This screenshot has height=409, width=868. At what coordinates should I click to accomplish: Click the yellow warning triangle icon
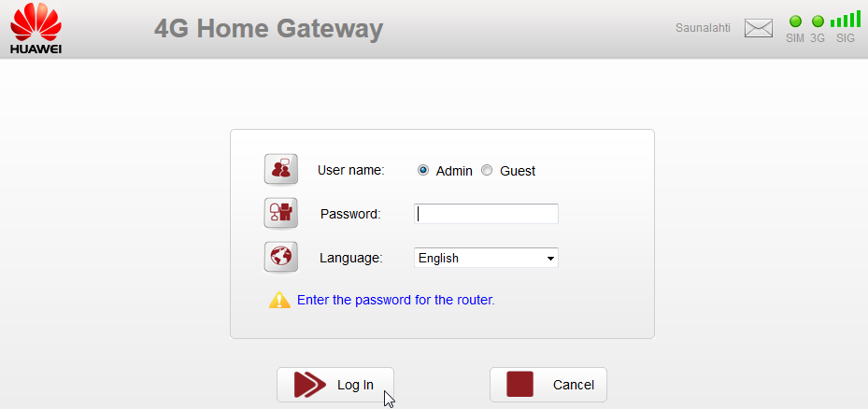[279, 300]
